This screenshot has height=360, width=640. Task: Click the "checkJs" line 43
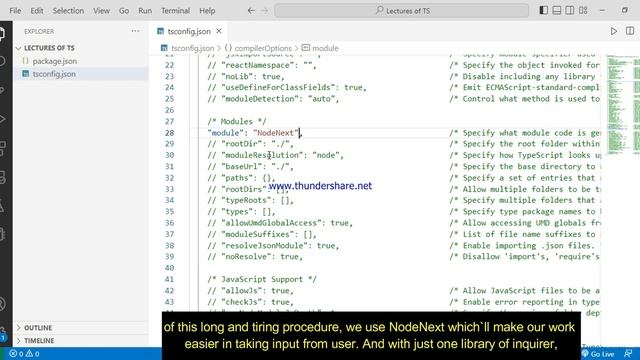pyautogui.click(x=250, y=302)
